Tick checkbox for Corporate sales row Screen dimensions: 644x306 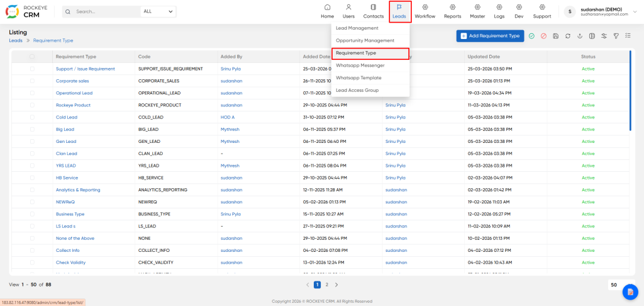coord(32,81)
